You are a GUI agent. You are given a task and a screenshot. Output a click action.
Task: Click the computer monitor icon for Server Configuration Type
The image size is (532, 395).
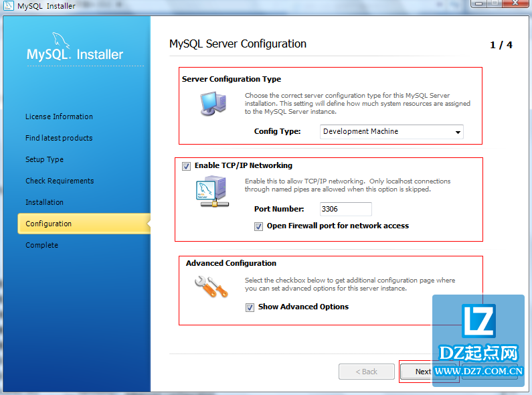click(x=213, y=104)
